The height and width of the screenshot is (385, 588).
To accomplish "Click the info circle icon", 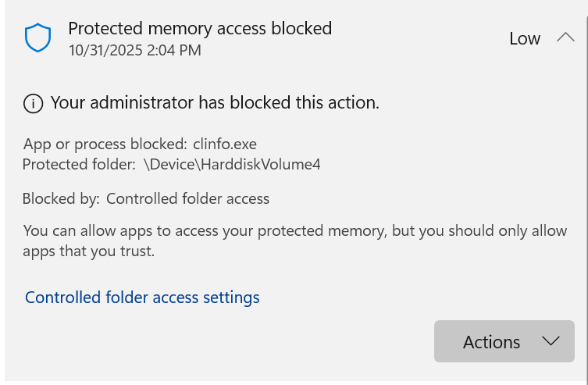I will click(33, 102).
